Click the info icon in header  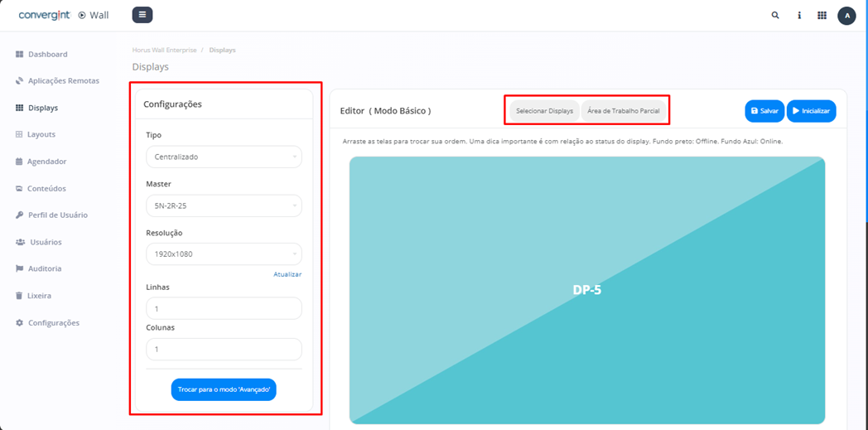[799, 15]
